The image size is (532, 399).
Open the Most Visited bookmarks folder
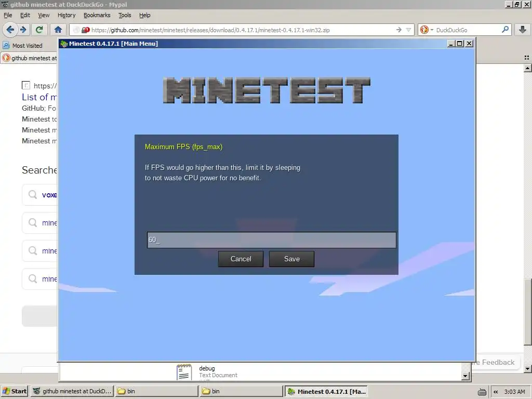coord(23,46)
